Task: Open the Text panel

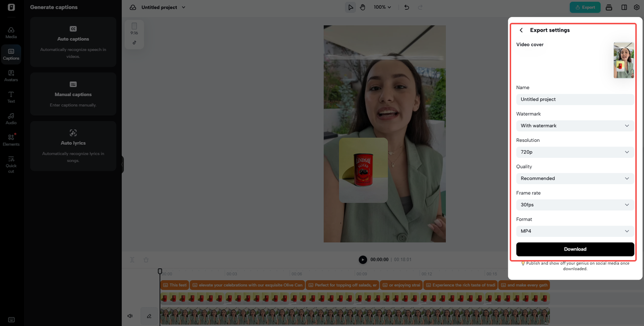Action: point(11,97)
